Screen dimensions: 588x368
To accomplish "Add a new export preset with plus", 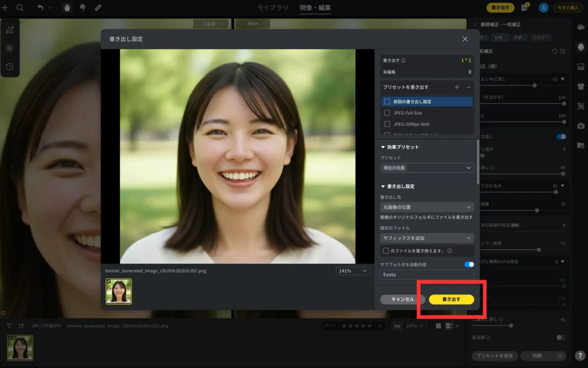I will [x=457, y=87].
